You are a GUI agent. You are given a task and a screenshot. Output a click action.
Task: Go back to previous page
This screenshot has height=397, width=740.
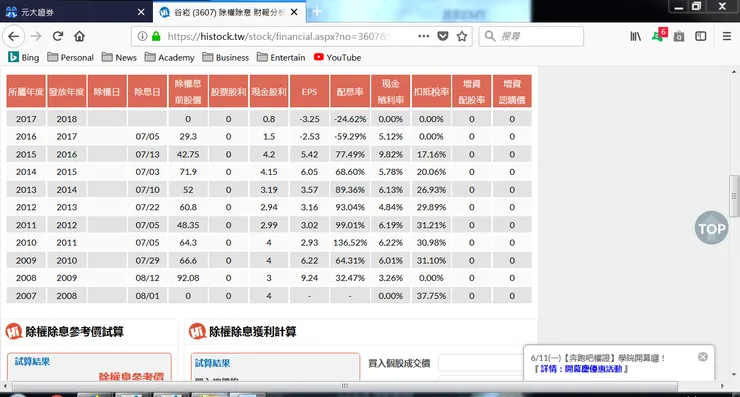pos(14,36)
